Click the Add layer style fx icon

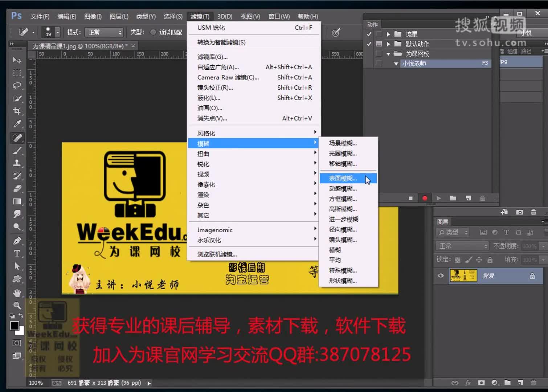click(x=468, y=383)
